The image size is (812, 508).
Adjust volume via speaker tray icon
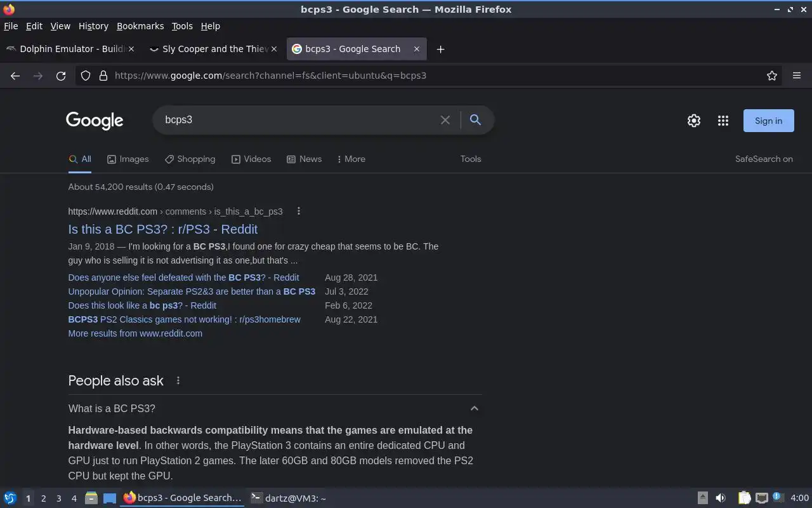pyautogui.click(x=721, y=498)
